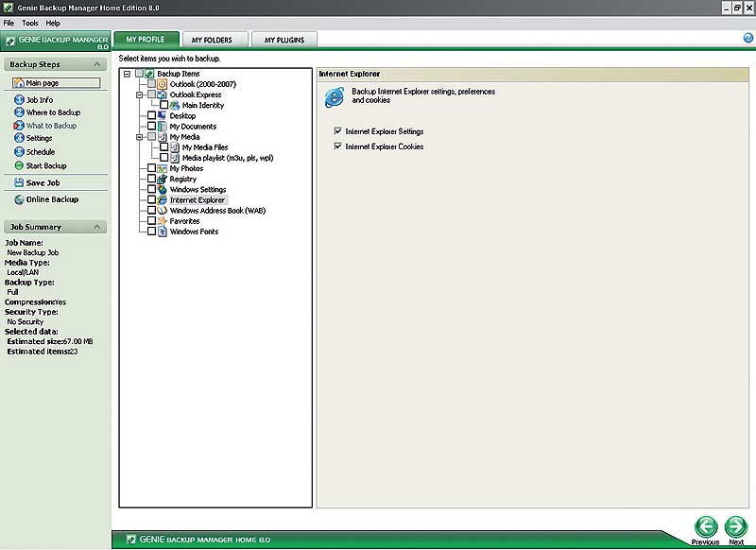
Task: Collapse the Job Summary panel
Action: (97, 227)
